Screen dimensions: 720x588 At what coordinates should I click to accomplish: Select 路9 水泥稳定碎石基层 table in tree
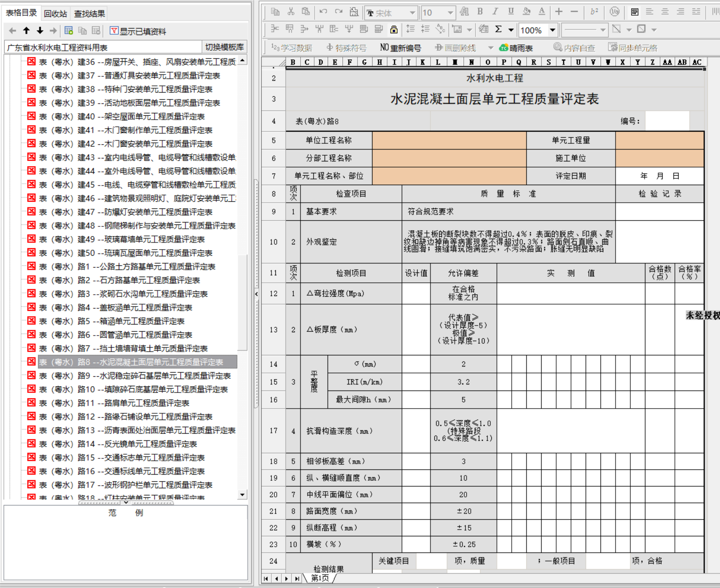click(x=135, y=376)
